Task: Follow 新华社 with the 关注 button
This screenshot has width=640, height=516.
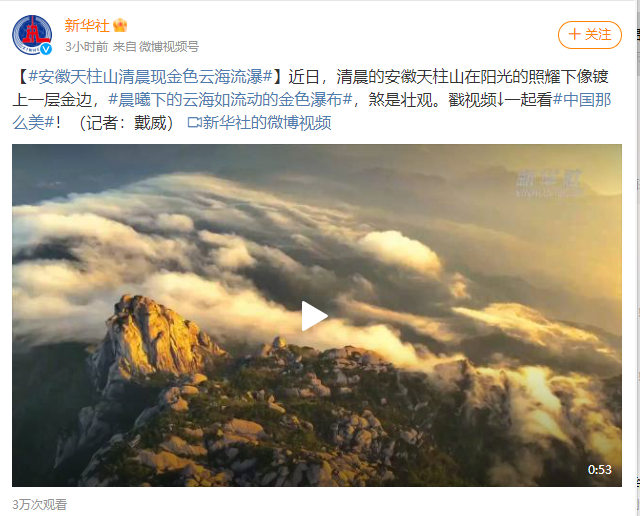Action: [x=590, y=35]
